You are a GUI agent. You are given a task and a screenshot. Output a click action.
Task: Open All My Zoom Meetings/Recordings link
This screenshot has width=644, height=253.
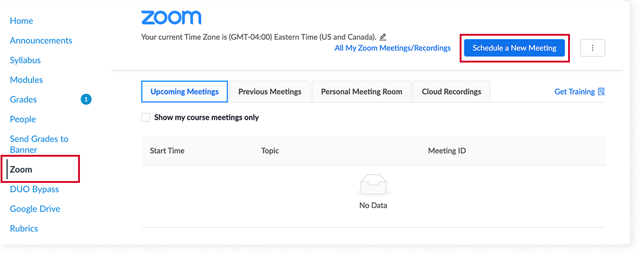pos(393,48)
